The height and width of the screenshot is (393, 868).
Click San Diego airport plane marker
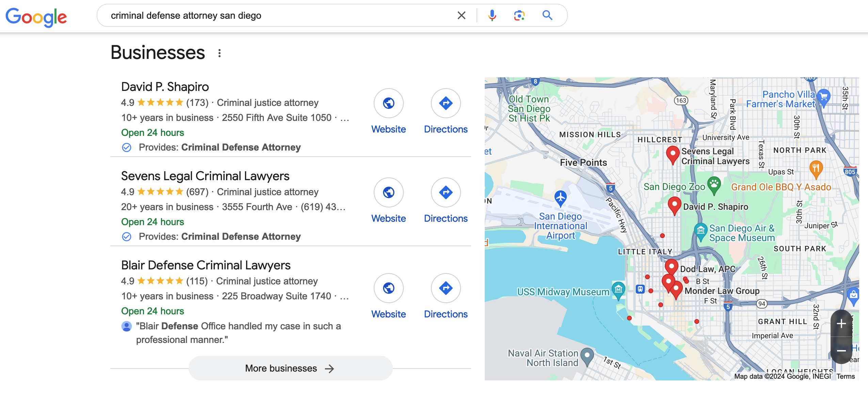tap(560, 198)
